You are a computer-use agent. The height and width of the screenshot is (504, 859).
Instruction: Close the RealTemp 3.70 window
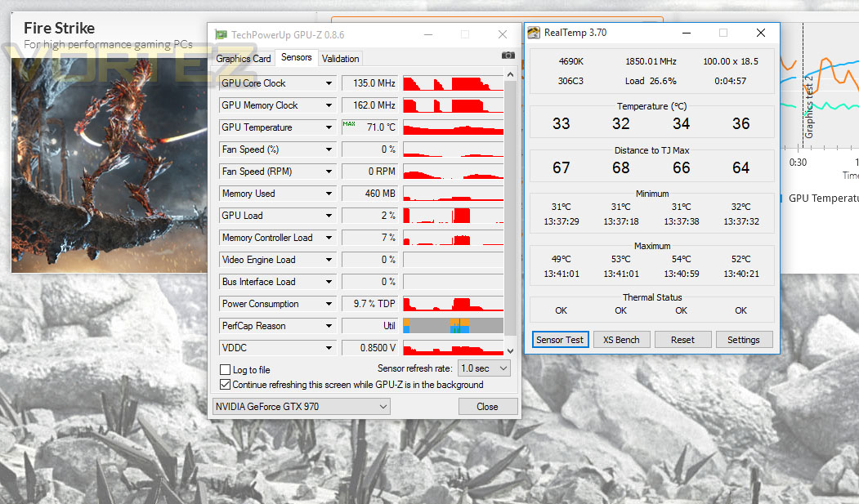(x=760, y=33)
